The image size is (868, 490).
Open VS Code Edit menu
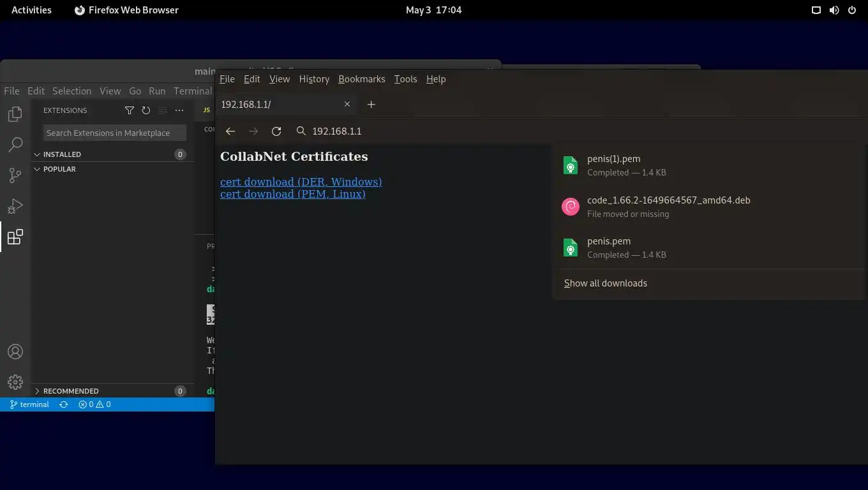(x=36, y=91)
